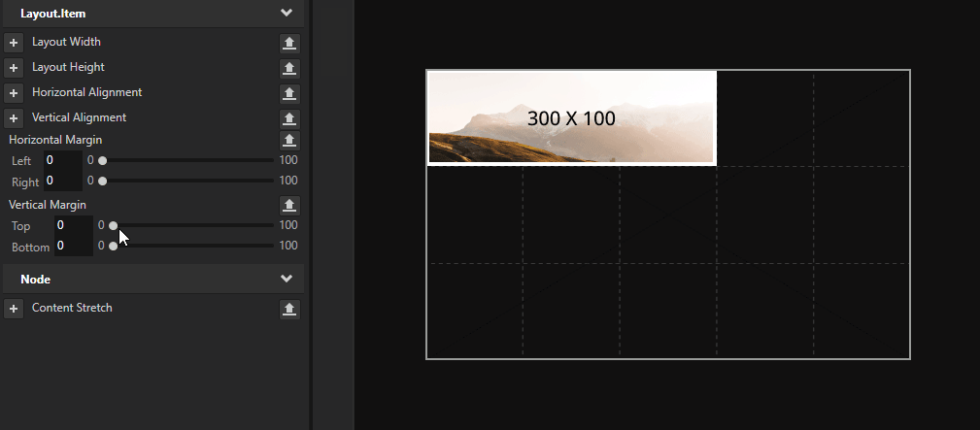Image resolution: width=980 pixels, height=430 pixels.
Task: Click upload icon beside Horizontal Margin
Action: click(289, 141)
